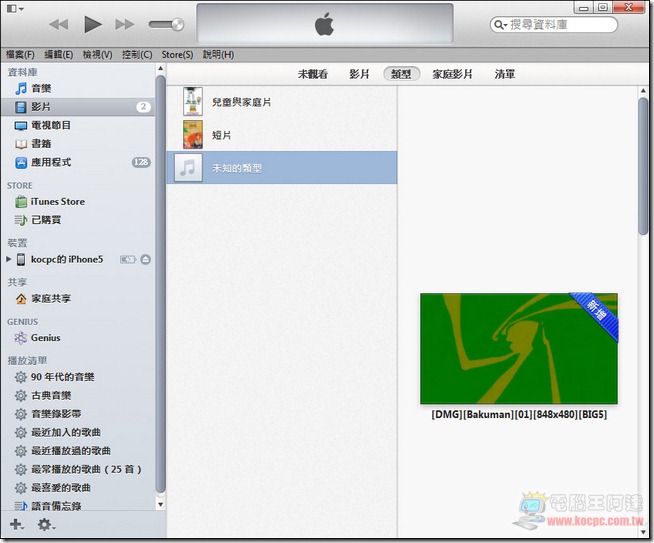
Task: Eject the iPhone5 with eject button
Action: coord(146,259)
